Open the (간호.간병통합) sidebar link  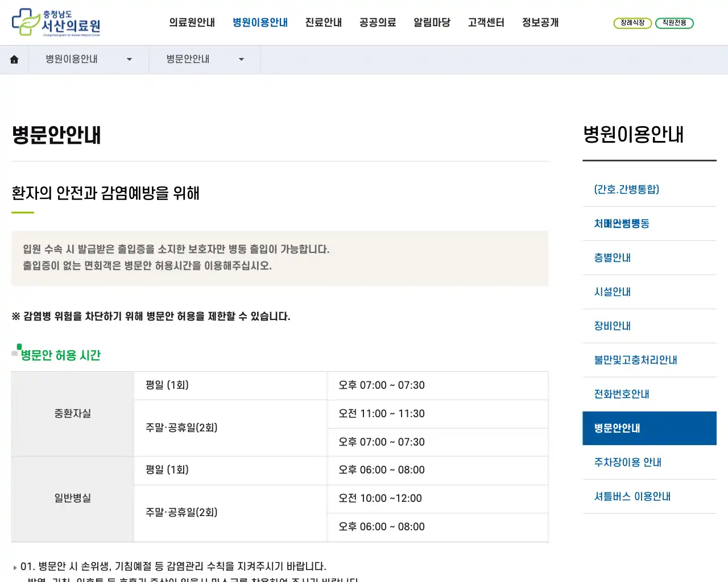click(x=650, y=189)
